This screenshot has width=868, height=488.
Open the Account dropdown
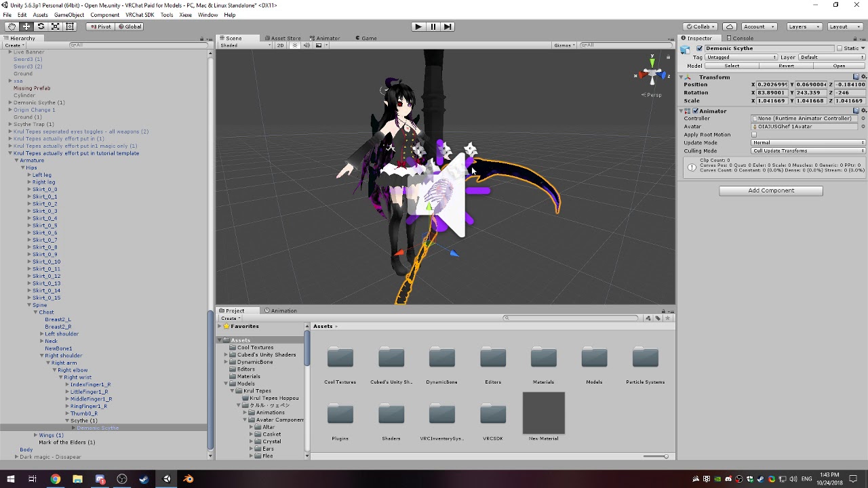(x=758, y=26)
